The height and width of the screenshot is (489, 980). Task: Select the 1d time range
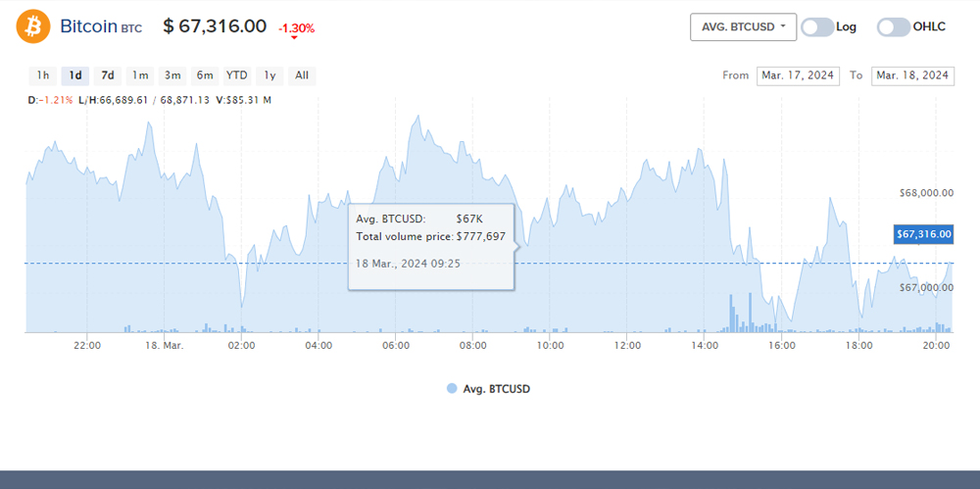(74, 75)
